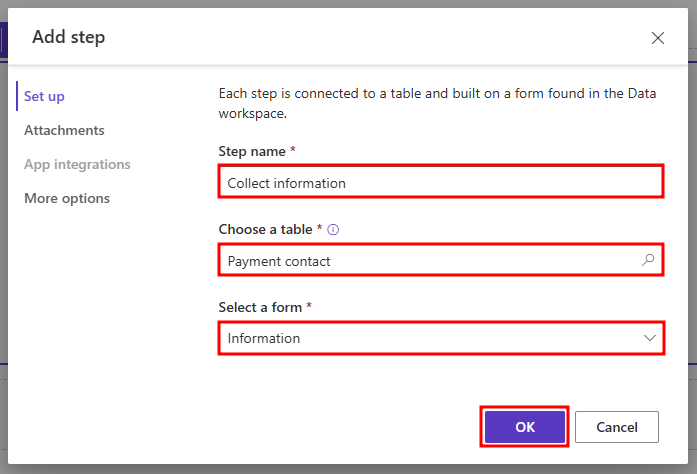Click the search magnifier in the table field
The height and width of the screenshot is (474, 697).
coord(648,261)
